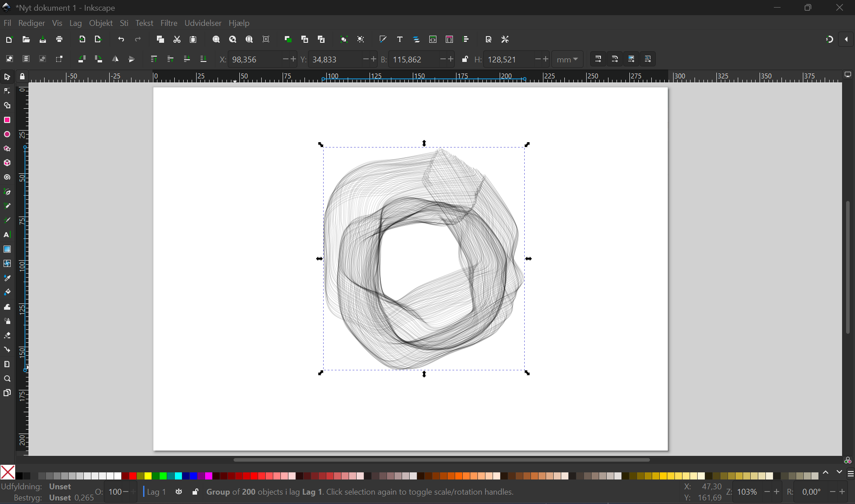Select the Text tool

(7, 235)
